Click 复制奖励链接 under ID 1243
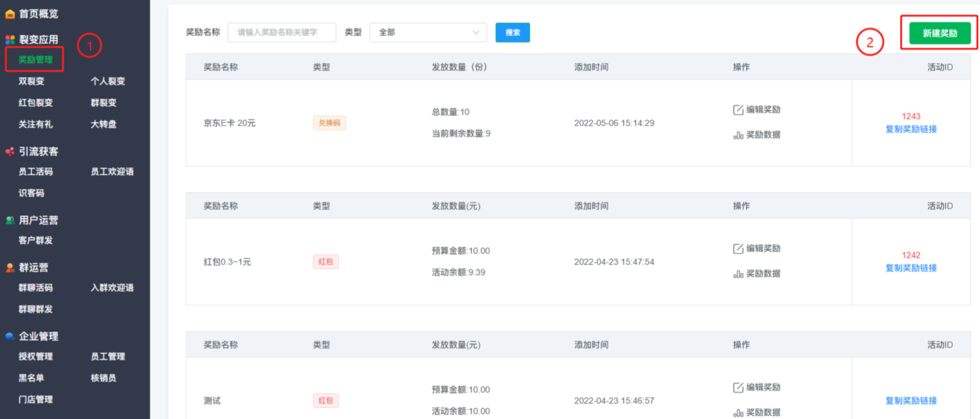 [911, 129]
